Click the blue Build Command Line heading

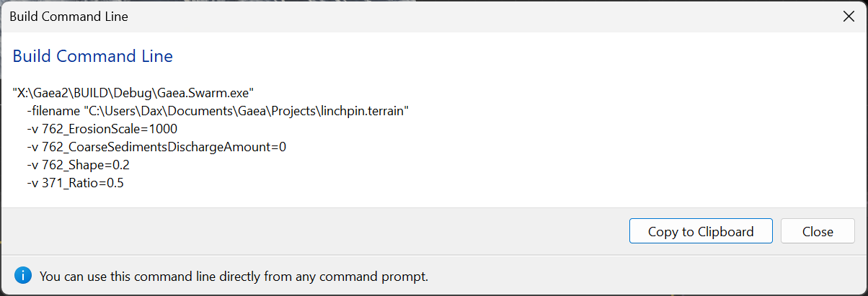pos(92,56)
